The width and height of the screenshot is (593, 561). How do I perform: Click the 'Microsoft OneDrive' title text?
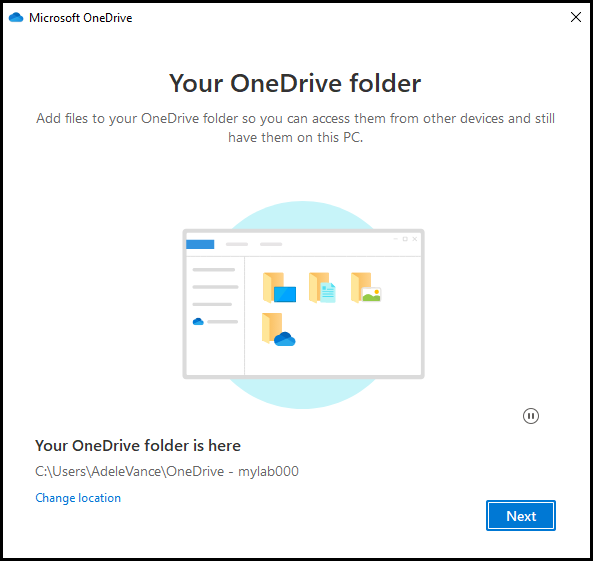point(81,18)
